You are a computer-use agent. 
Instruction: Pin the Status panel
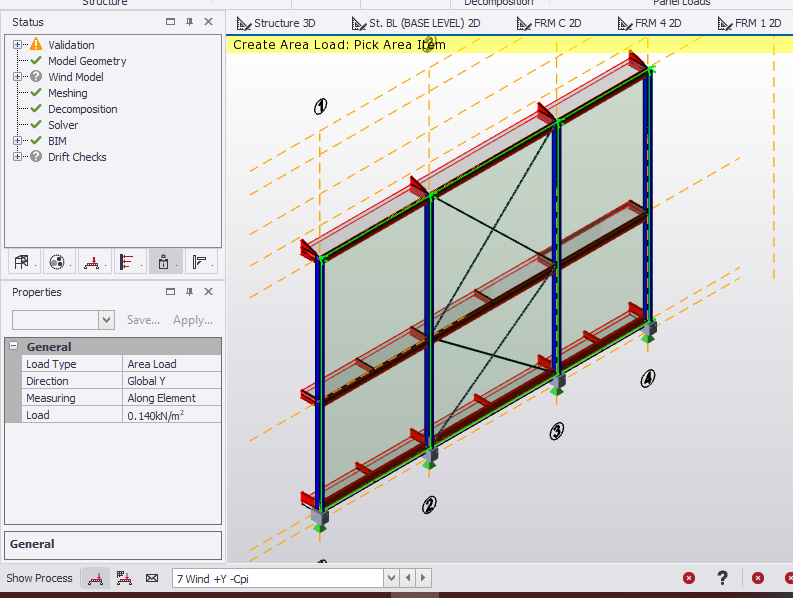(x=190, y=22)
